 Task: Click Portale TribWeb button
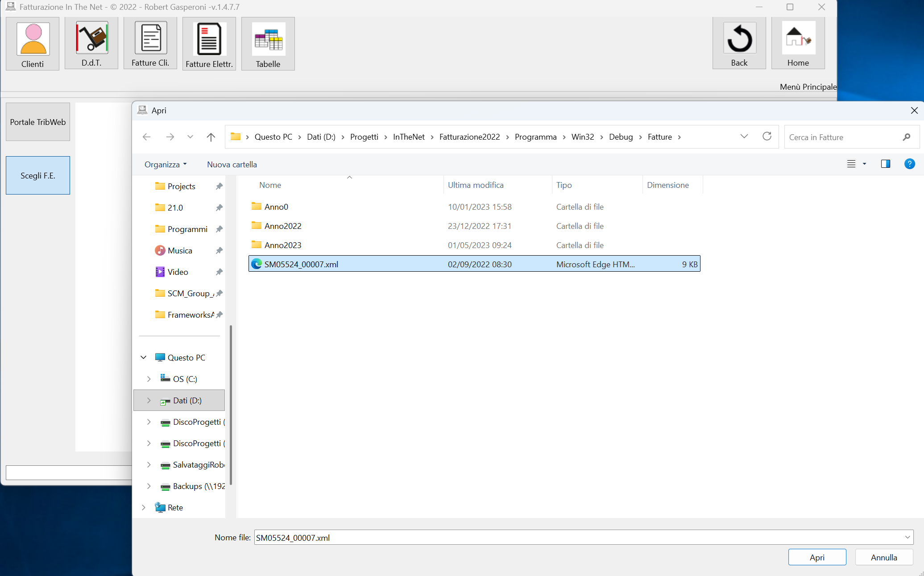[38, 122]
